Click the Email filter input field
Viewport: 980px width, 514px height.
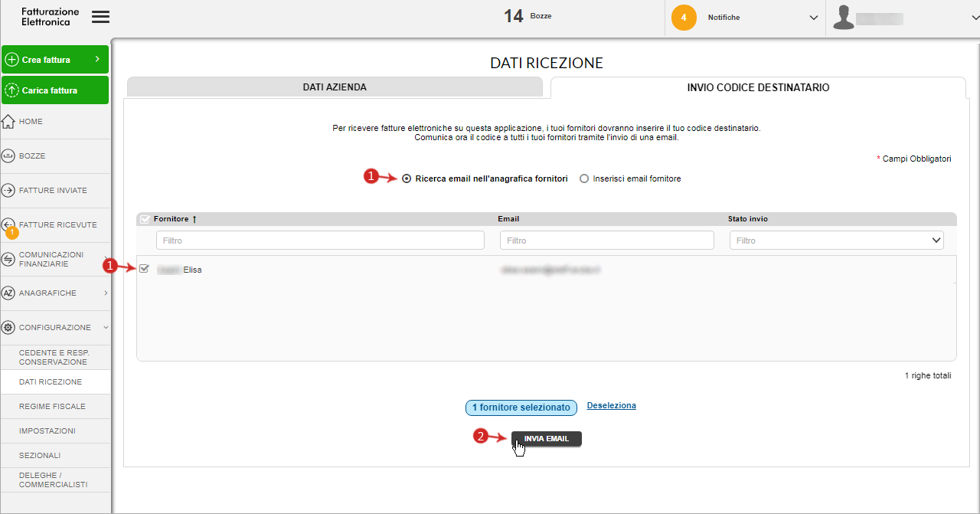click(607, 241)
